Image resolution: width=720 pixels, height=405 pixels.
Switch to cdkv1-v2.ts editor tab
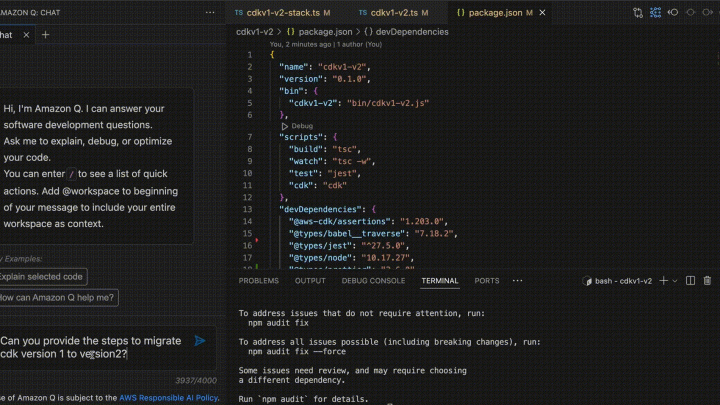pyautogui.click(x=394, y=13)
